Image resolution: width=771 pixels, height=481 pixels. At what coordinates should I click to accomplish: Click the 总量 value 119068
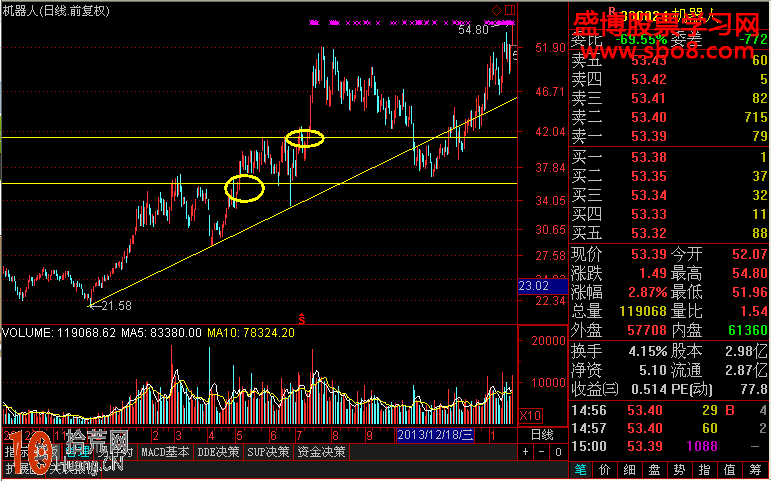[x=641, y=311]
